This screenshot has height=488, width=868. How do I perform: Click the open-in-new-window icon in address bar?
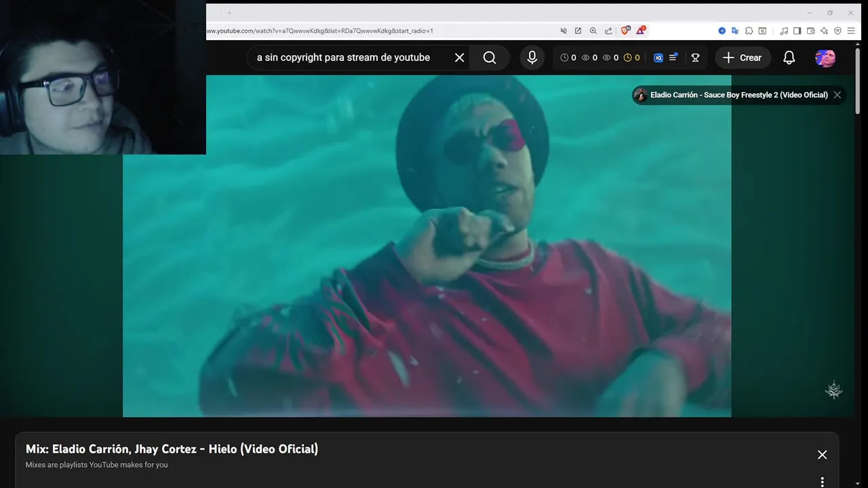pos(578,30)
